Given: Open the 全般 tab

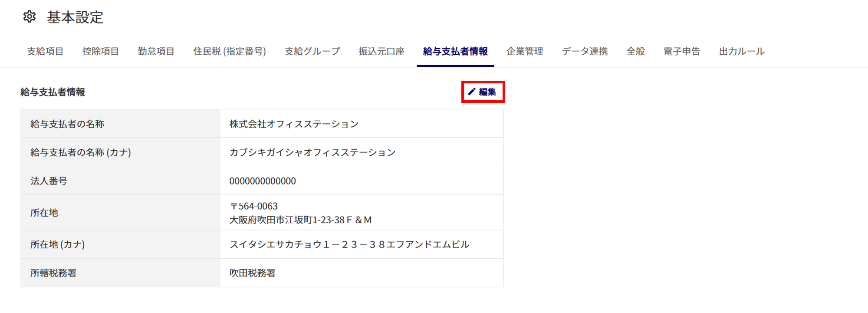Looking at the screenshot, I should (x=636, y=51).
